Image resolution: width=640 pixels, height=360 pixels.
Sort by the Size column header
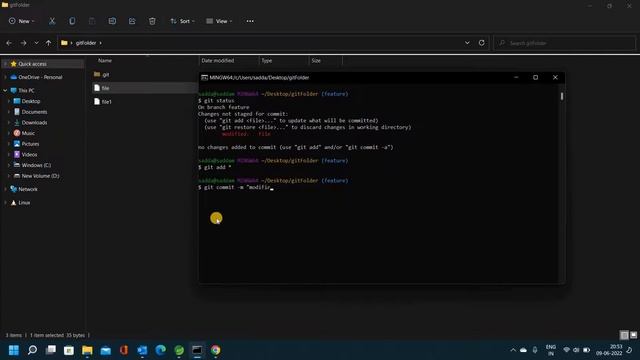pos(316,60)
